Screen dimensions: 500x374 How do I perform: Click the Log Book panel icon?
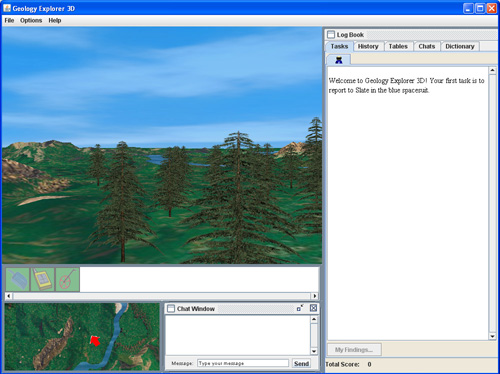pos(331,34)
